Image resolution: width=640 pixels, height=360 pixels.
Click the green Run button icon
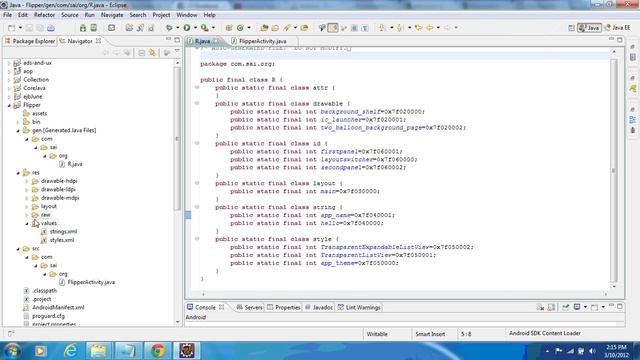(187, 28)
